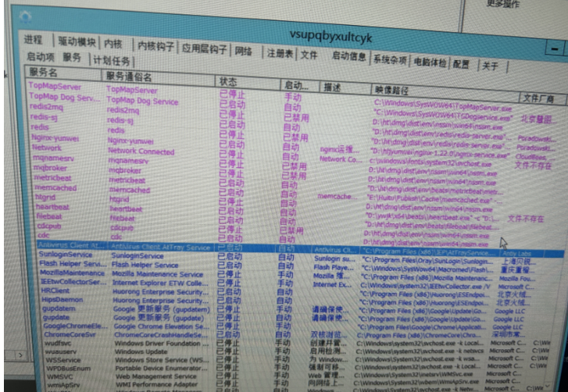
Task: Select SunloginService in the service name column
Action: 66,255
